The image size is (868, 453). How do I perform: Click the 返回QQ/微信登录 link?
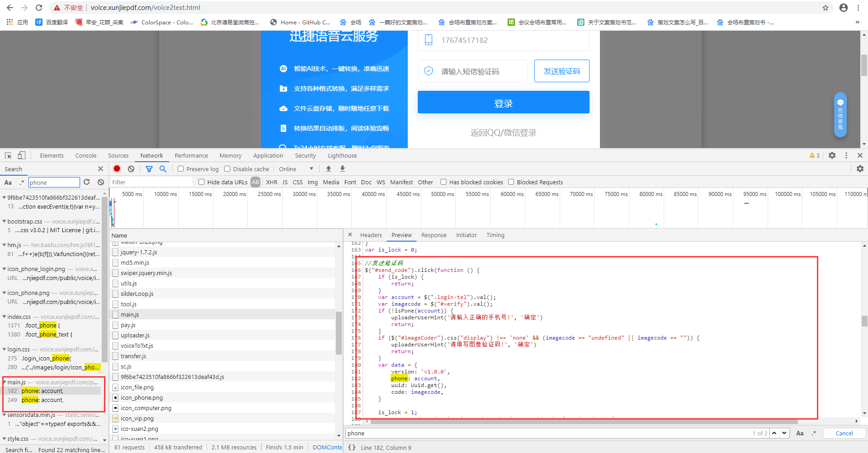click(504, 132)
